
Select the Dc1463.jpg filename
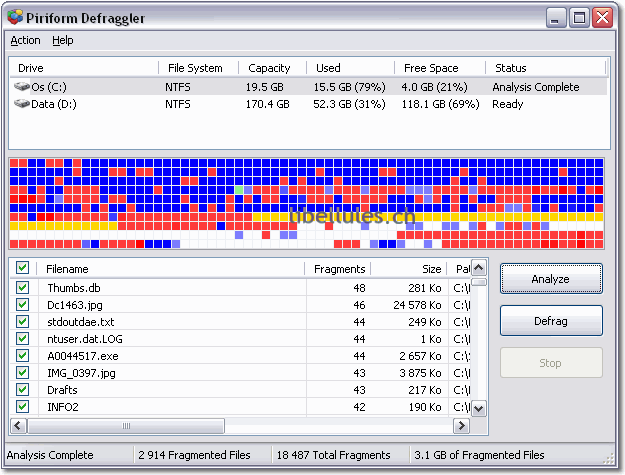coord(75,305)
